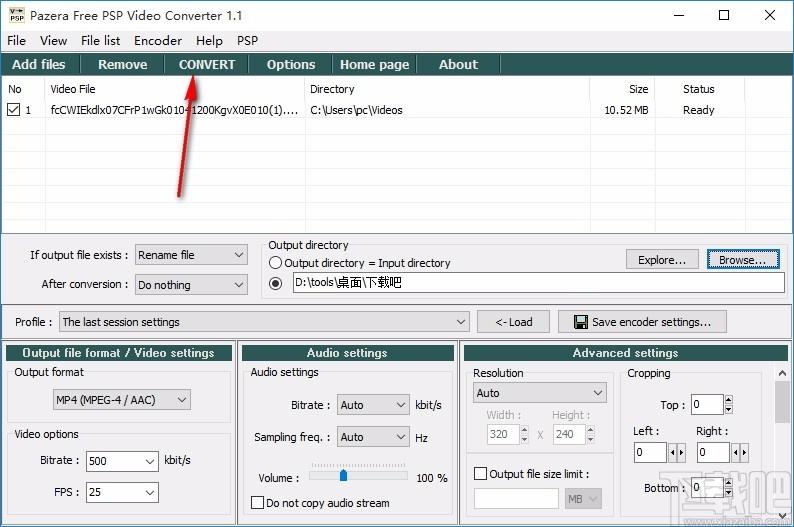This screenshot has width=794, height=527.
Task: Open the About toolbar item
Action: (458, 64)
